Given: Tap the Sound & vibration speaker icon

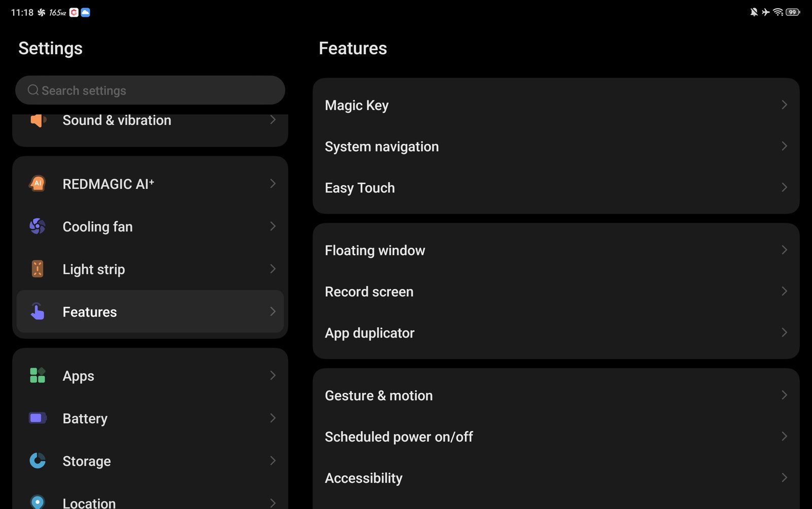Looking at the screenshot, I should pyautogui.click(x=38, y=120).
